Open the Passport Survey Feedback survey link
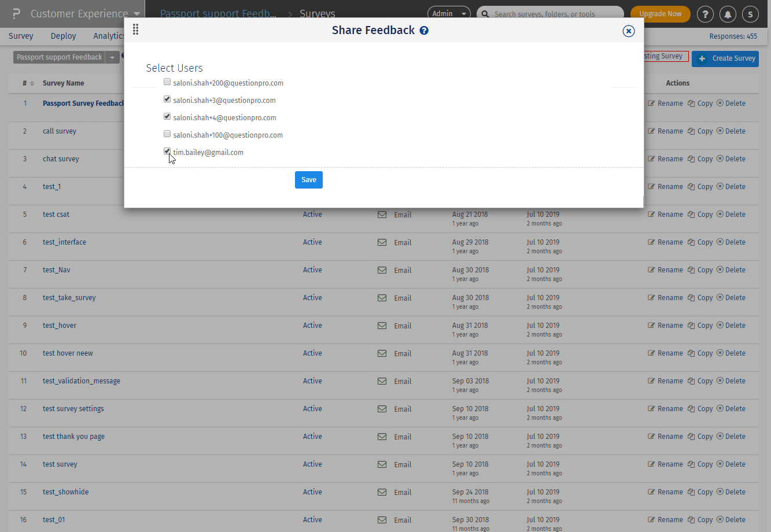This screenshot has height=532, width=771. (x=84, y=104)
